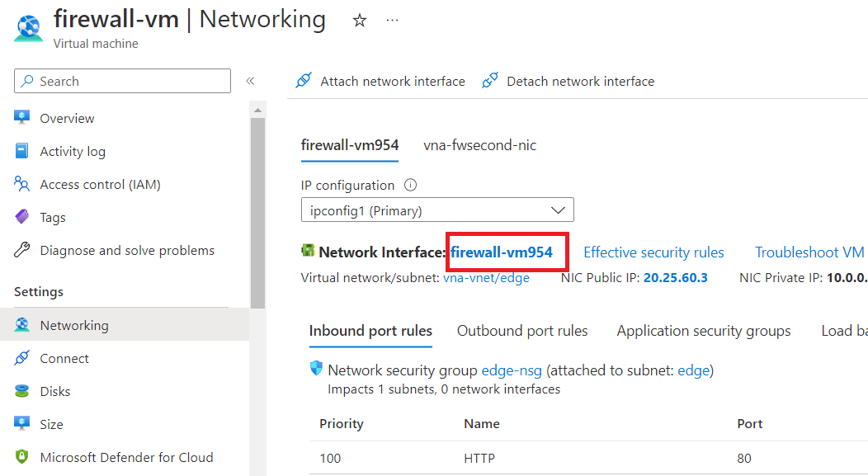868x476 pixels.
Task: Open the Access control (IAM) icon
Action: coord(22,184)
